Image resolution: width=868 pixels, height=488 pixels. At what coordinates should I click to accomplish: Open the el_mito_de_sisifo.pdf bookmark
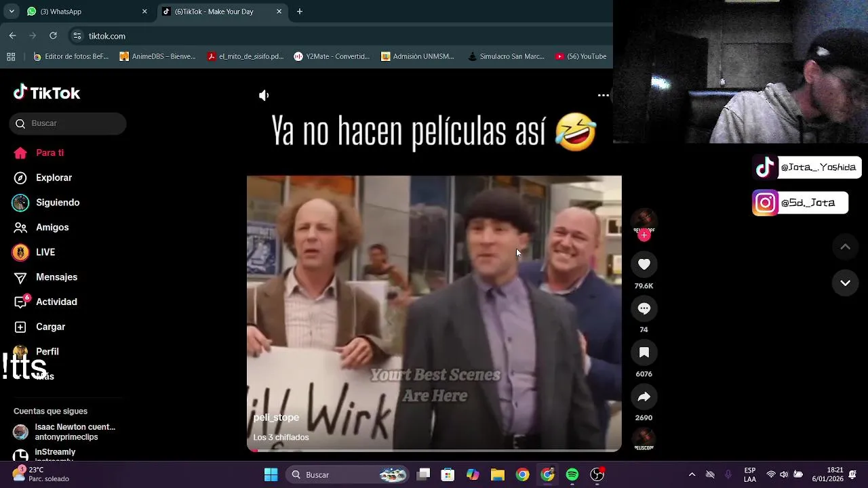coord(245,56)
